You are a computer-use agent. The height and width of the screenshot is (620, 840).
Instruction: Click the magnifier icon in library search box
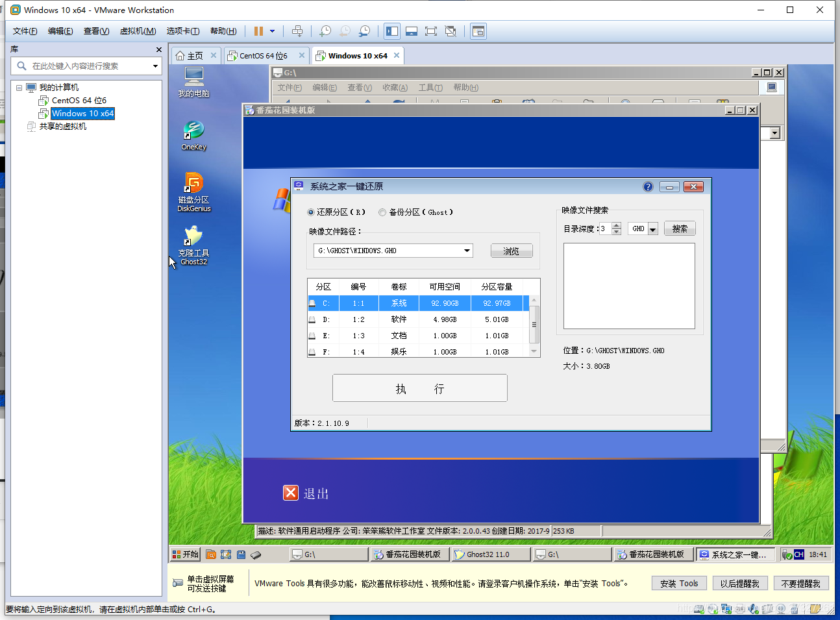[21, 66]
